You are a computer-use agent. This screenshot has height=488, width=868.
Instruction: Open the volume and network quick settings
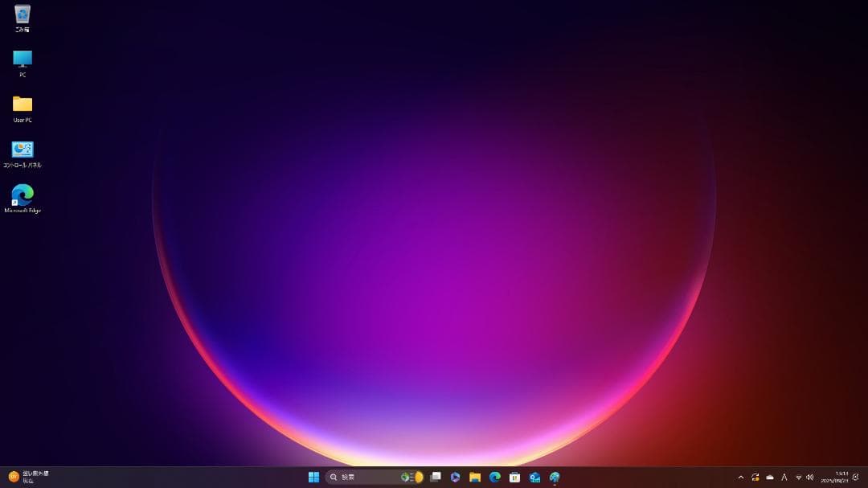[x=804, y=476]
